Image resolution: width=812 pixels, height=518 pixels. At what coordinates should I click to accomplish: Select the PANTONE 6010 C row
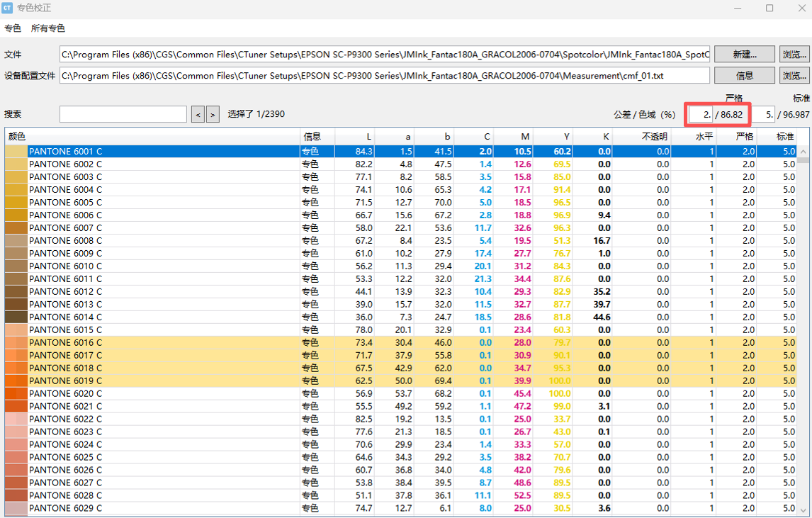pos(400,266)
